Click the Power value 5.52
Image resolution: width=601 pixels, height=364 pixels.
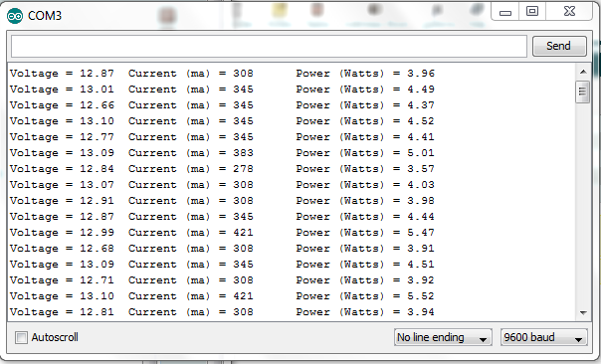(421, 295)
